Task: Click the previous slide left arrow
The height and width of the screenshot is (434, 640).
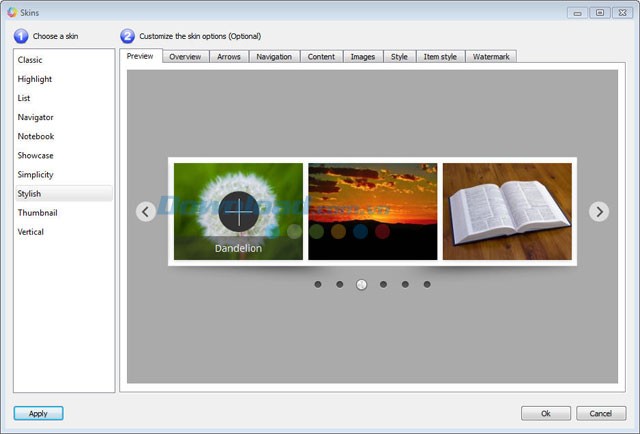Action: point(146,211)
